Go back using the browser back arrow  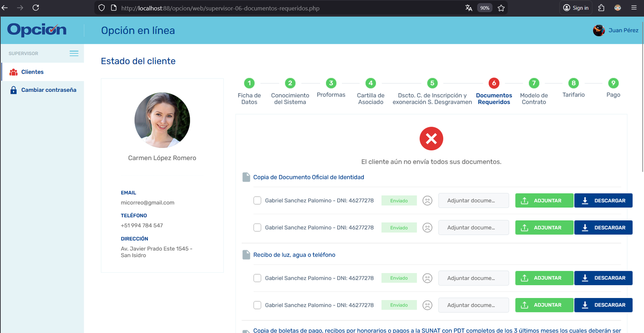click(5, 8)
